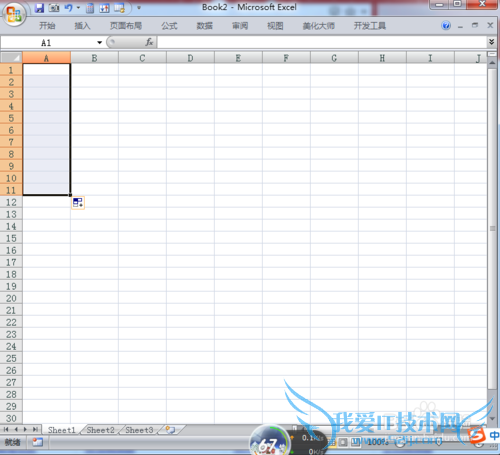Go to last sheet navigation arrow

(x=35, y=429)
